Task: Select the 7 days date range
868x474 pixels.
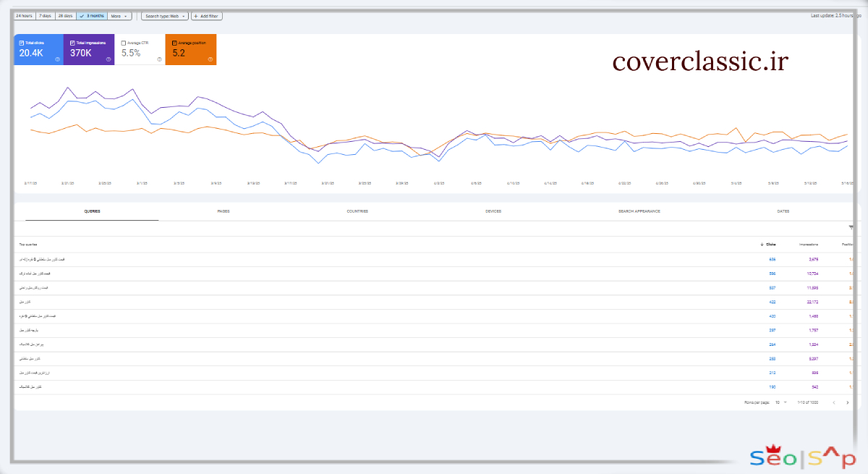Action: point(45,15)
